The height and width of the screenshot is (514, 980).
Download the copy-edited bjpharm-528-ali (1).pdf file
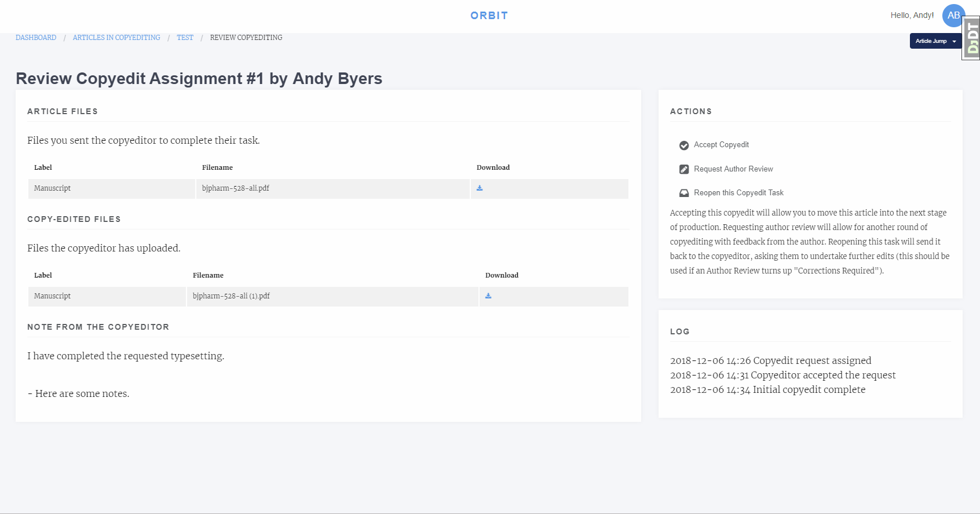[x=488, y=296]
